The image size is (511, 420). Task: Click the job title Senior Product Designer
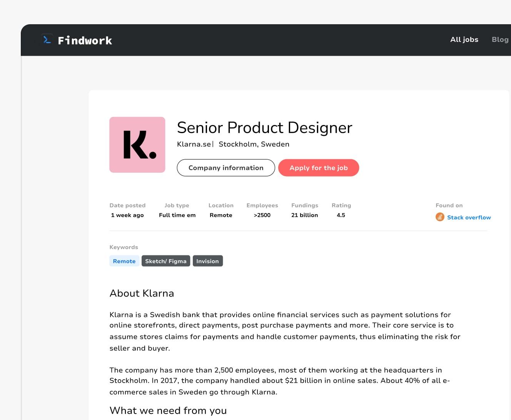[264, 128]
